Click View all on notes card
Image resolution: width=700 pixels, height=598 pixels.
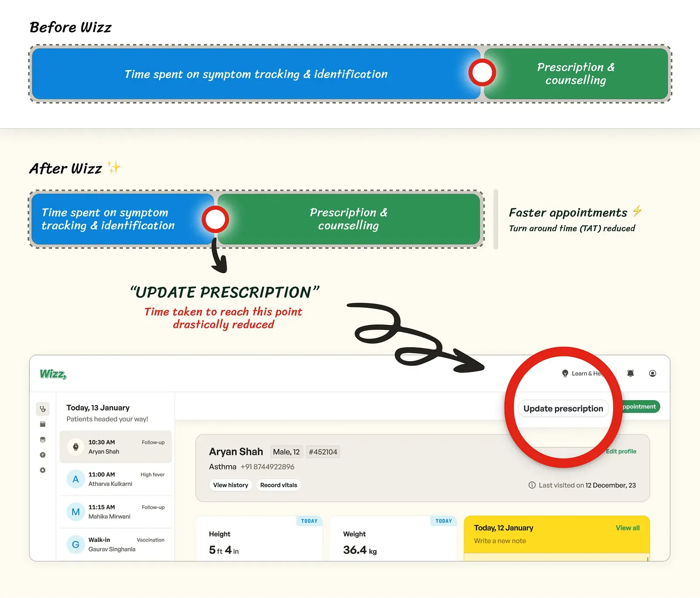pyautogui.click(x=627, y=528)
